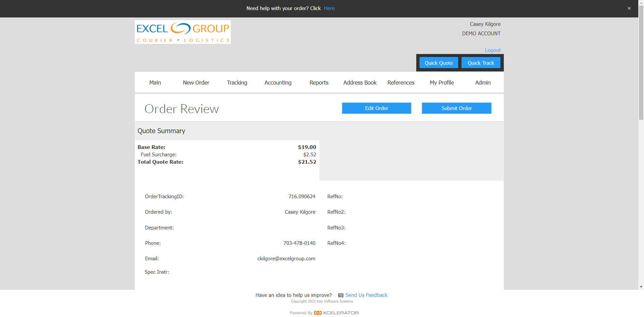This screenshot has width=644, height=317.
Task: Open the References menu
Action: pyautogui.click(x=401, y=83)
